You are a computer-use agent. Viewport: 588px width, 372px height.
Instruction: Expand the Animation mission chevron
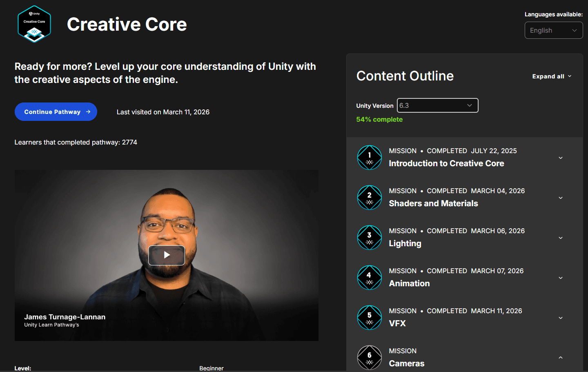[561, 278]
